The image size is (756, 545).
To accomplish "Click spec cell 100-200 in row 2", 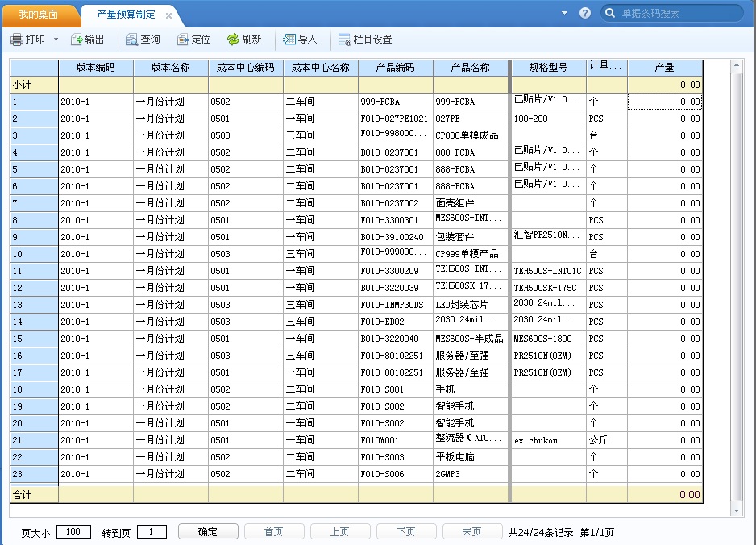I will tap(530, 119).
